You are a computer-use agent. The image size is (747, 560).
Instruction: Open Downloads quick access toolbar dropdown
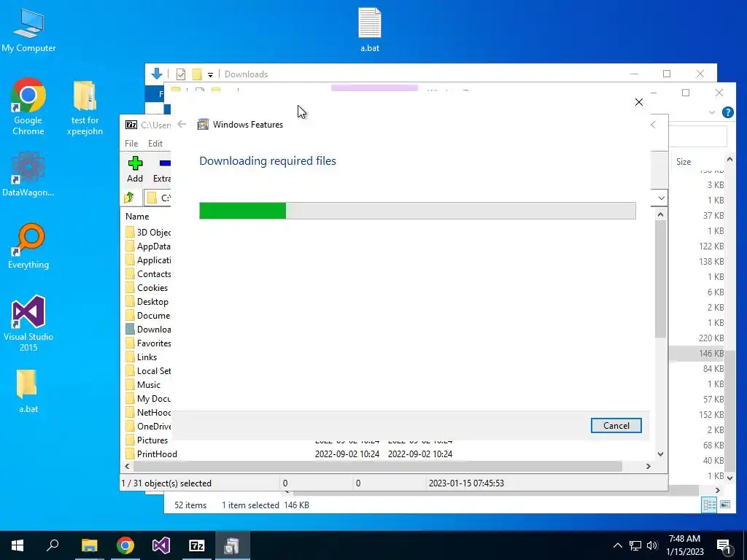(210, 74)
